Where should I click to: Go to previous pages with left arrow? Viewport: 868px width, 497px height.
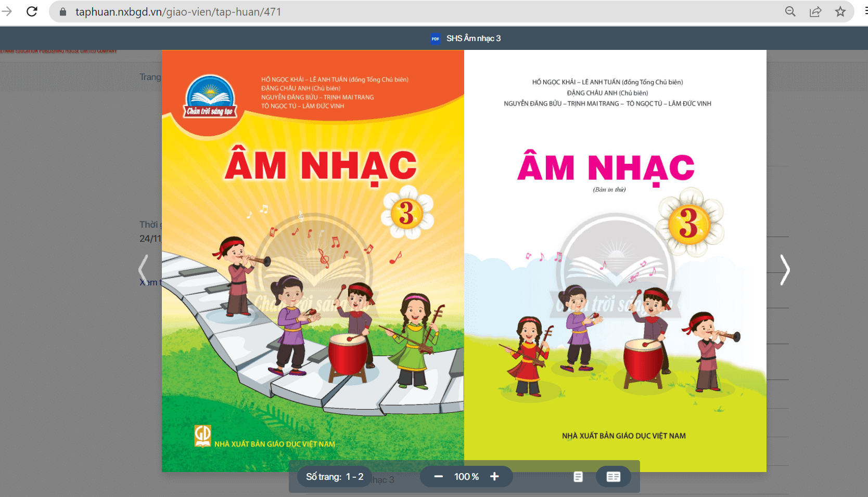coord(143,270)
